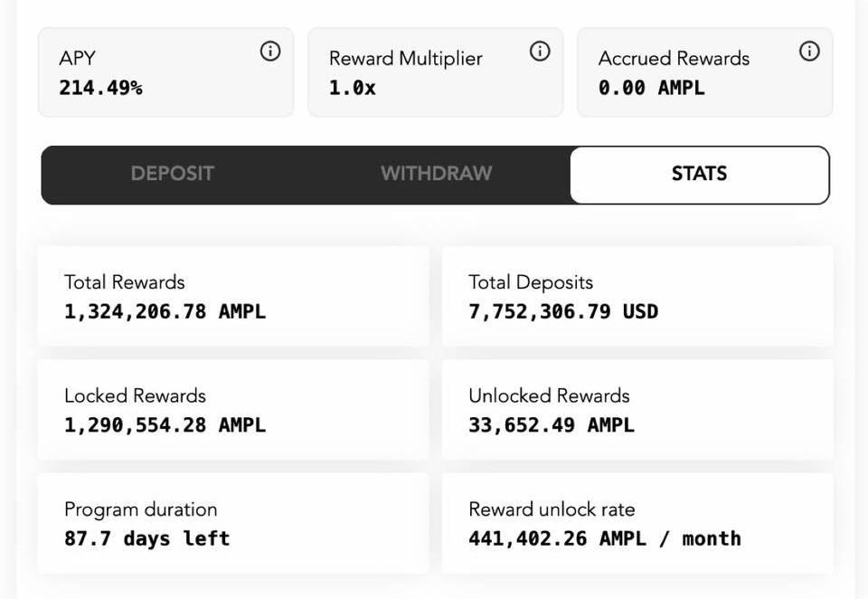The width and height of the screenshot is (868, 599).
Task: Open the Reward Multiplier info tooltip icon
Action: (x=540, y=52)
